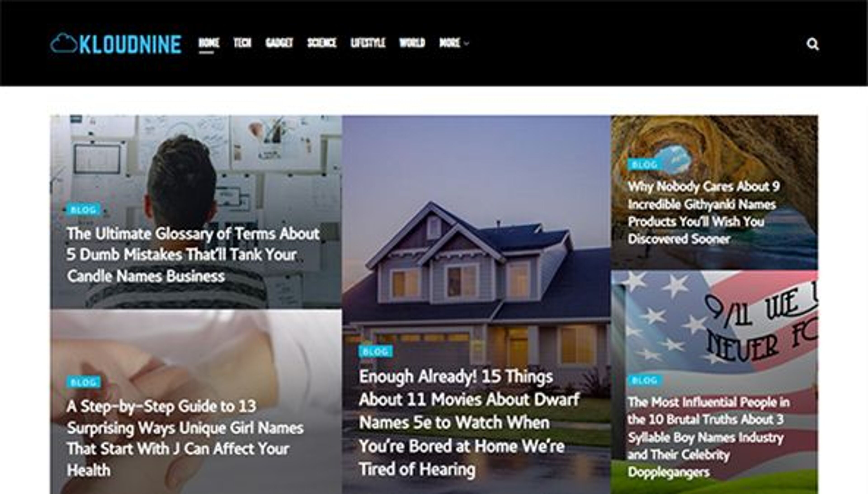Navigate to the Lifestyle section

pyautogui.click(x=368, y=43)
